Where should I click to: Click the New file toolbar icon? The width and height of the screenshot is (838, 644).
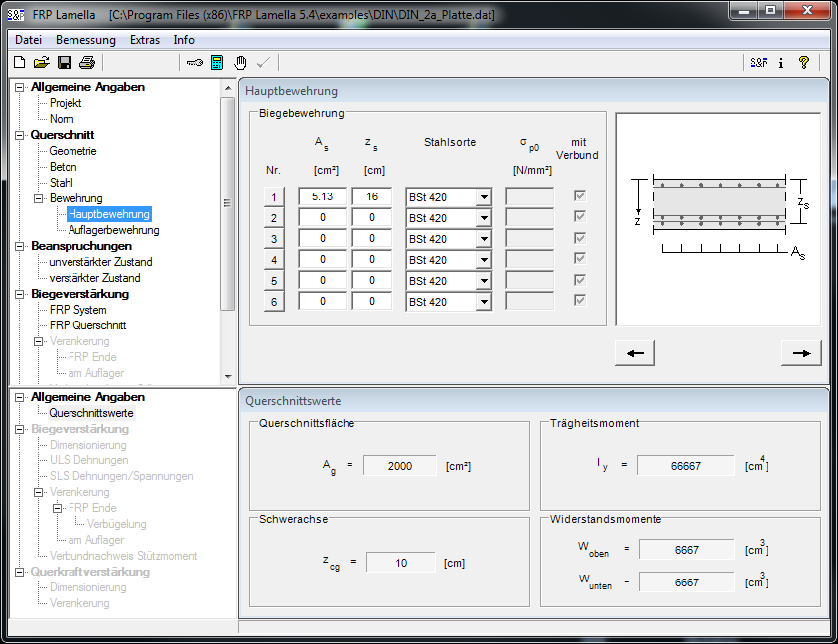(x=20, y=63)
